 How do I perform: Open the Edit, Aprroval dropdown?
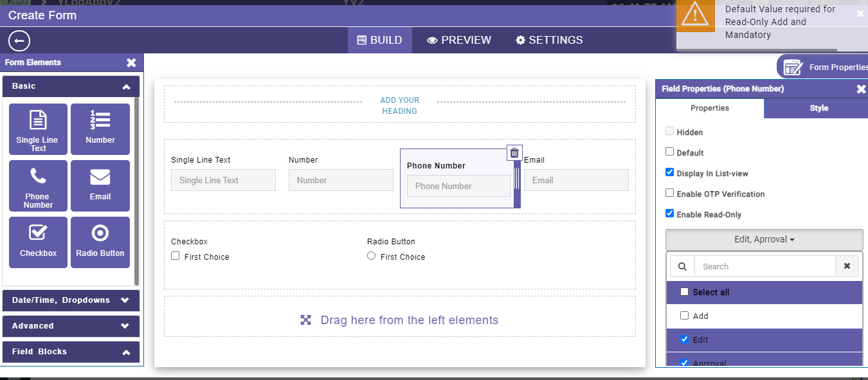764,240
